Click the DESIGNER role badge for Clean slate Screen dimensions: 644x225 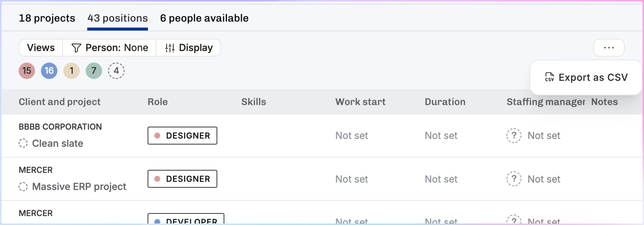[x=182, y=135]
